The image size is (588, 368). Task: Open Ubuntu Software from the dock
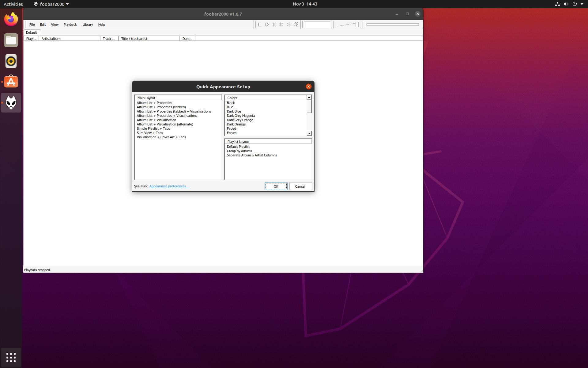coord(11,82)
